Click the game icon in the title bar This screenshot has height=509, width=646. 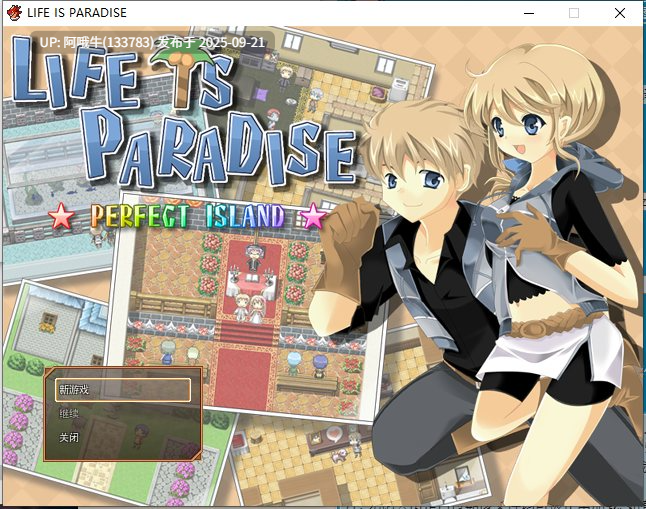14,13
